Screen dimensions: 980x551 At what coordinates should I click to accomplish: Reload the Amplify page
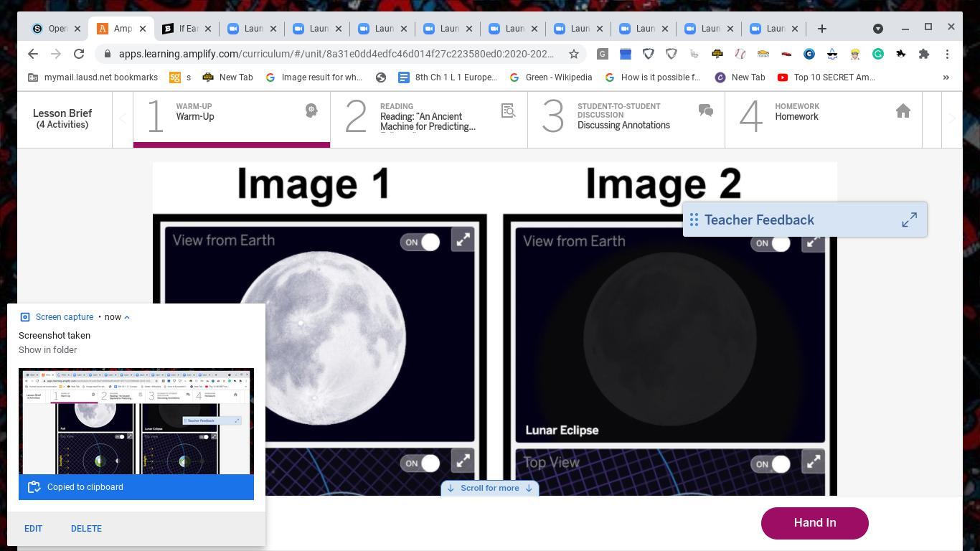(x=79, y=54)
